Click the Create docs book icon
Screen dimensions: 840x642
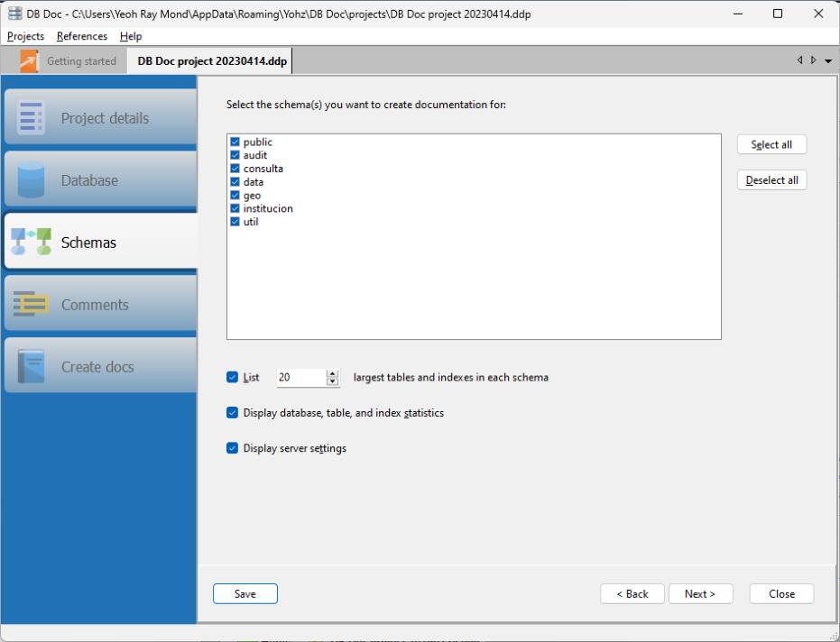pos(32,367)
